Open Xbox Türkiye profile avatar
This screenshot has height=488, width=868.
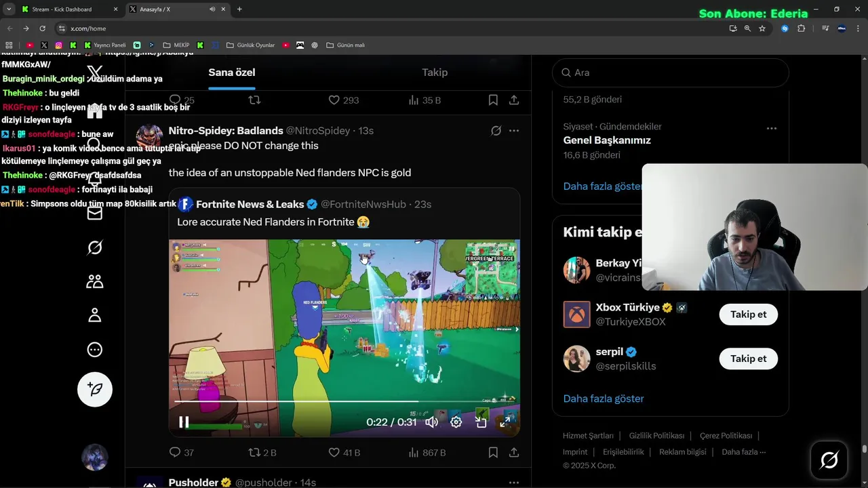(576, 314)
